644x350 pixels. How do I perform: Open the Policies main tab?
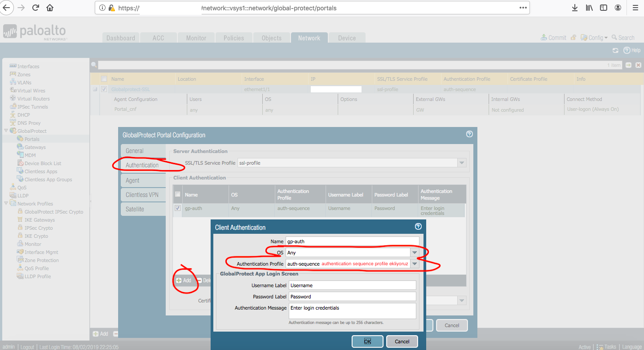click(x=234, y=38)
